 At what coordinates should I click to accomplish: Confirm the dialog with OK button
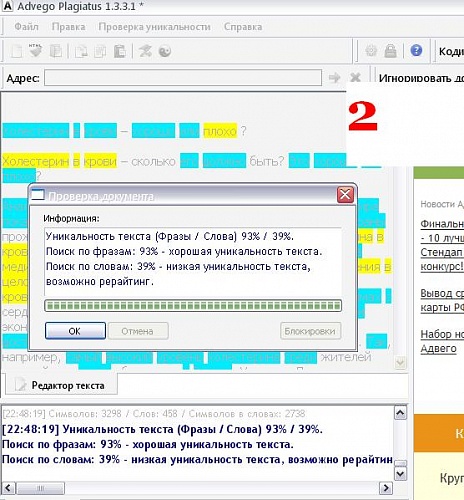(x=75, y=331)
